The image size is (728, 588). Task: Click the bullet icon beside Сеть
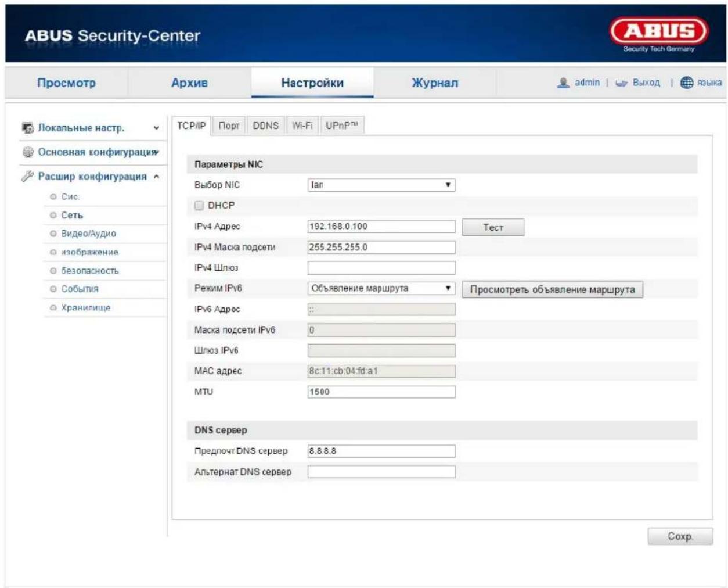53,216
